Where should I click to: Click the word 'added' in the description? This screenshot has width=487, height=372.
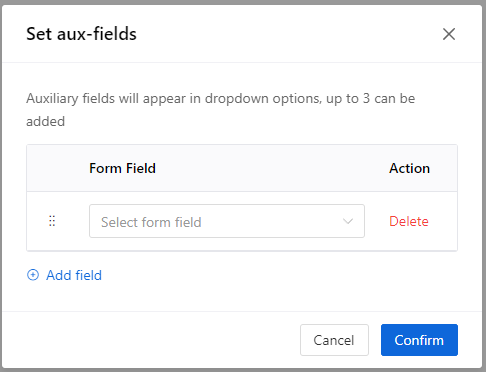pos(46,121)
